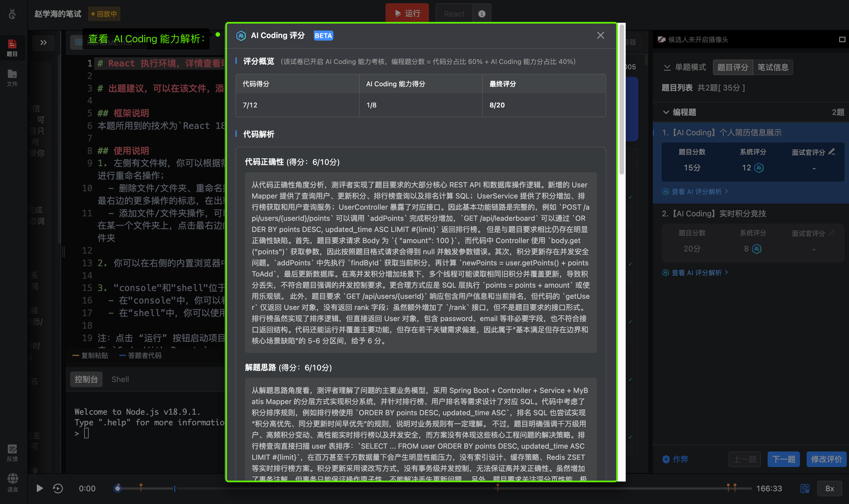Open the 题目 sidebar icon
The image size is (849, 504).
point(12,48)
